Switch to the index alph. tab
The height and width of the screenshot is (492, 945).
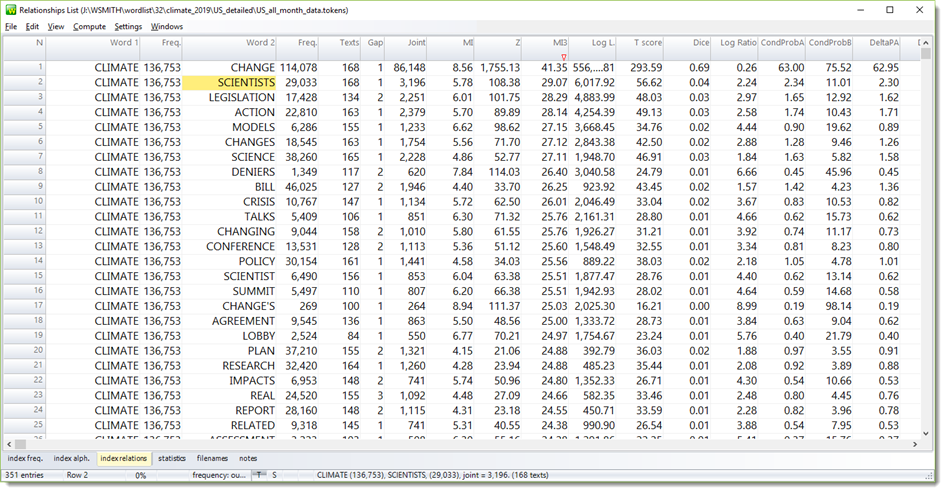(71, 458)
